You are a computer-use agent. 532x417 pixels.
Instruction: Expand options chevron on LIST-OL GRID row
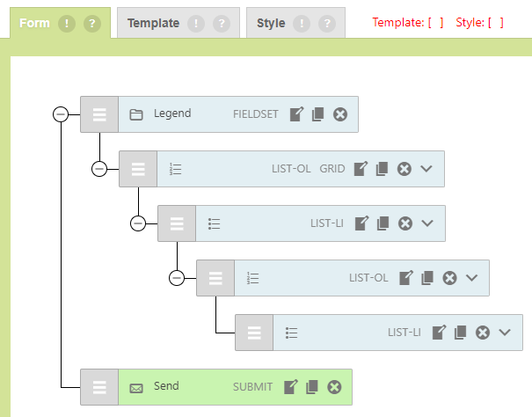(x=426, y=169)
